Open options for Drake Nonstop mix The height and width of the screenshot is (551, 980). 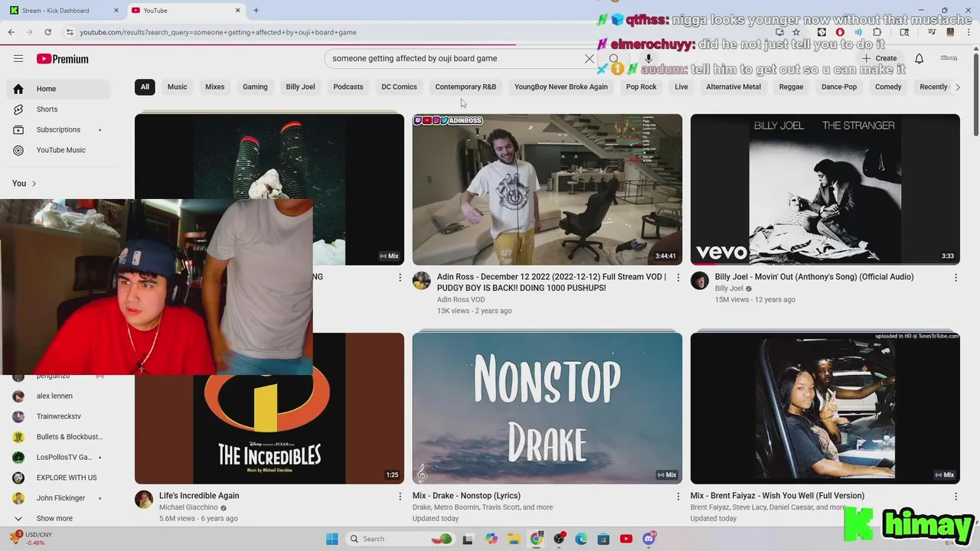(678, 497)
